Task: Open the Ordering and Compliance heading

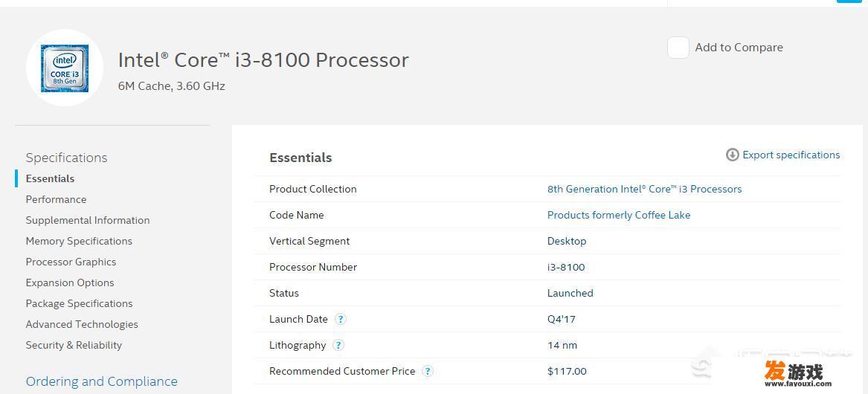Action: [102, 382]
